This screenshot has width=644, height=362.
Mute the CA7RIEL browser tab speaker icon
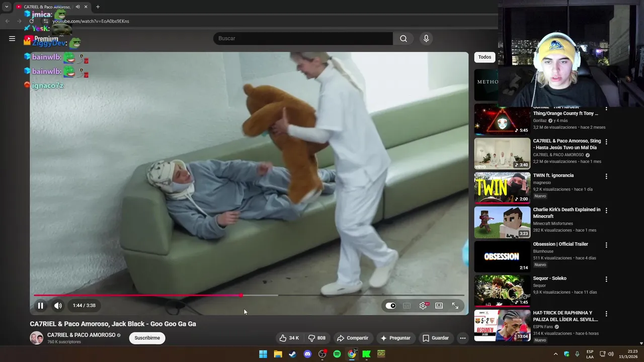77,7
